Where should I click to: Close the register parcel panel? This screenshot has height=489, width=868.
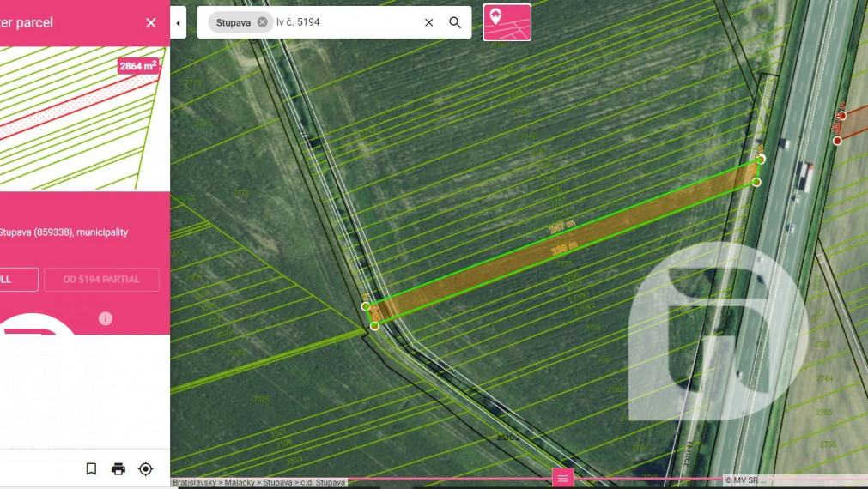coord(150,22)
